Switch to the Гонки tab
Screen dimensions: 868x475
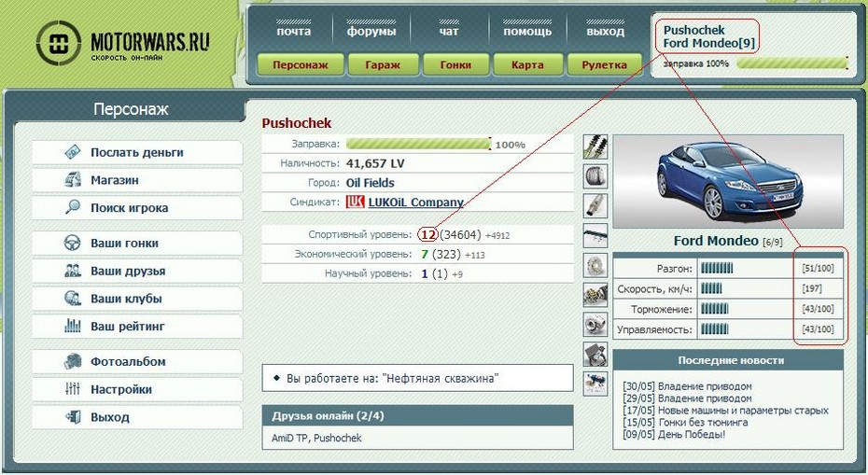[455, 64]
